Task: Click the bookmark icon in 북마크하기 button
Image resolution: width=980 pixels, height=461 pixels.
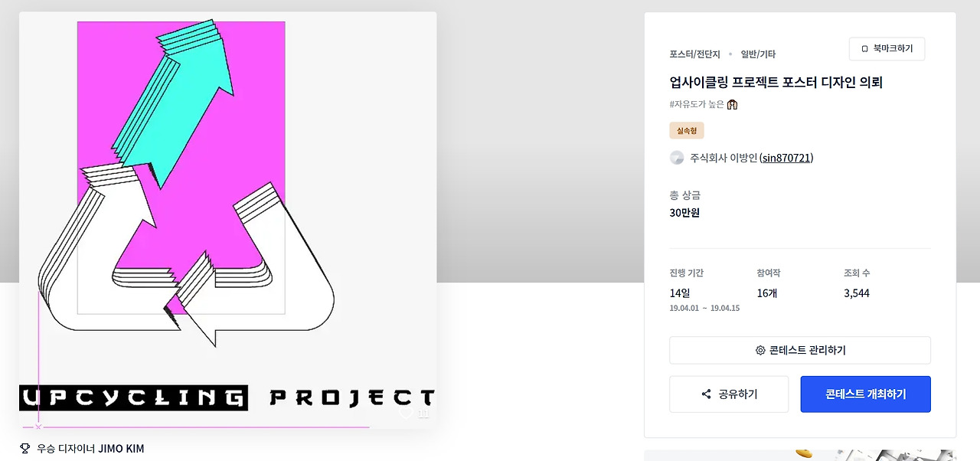Action: pos(865,49)
